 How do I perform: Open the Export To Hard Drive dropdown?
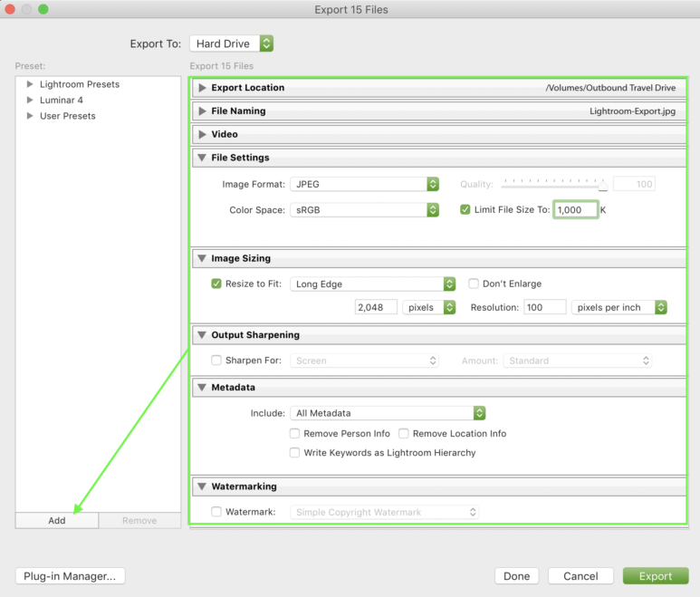(231, 43)
